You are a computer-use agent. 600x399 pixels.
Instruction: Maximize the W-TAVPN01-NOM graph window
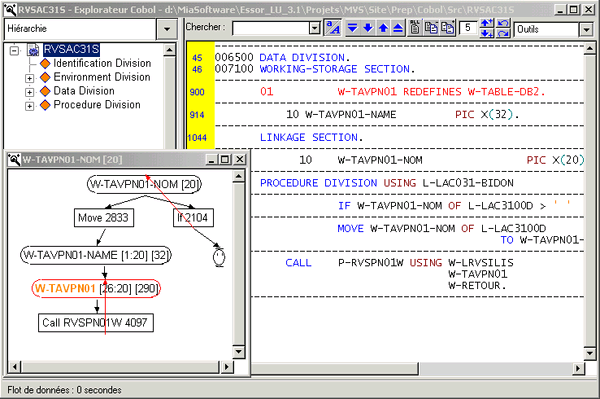[x=225, y=159]
